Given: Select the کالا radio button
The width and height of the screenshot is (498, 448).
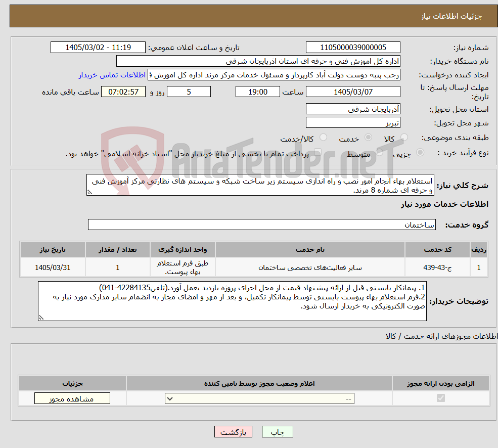Looking at the screenshot, I should click(404, 137).
